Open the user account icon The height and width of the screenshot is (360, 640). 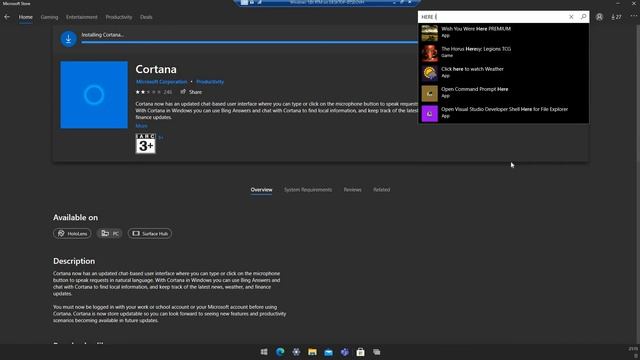599,17
